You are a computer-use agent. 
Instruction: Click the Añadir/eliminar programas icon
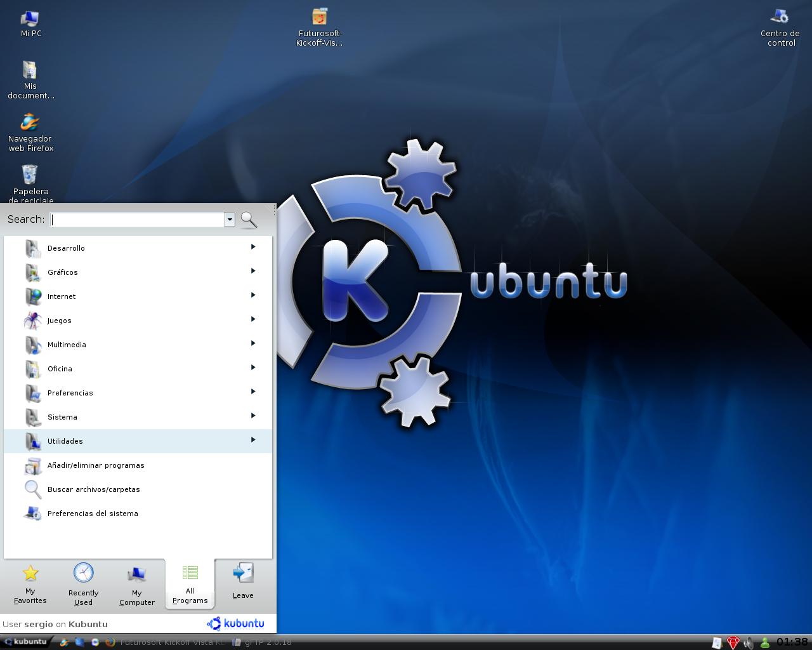pyautogui.click(x=33, y=465)
